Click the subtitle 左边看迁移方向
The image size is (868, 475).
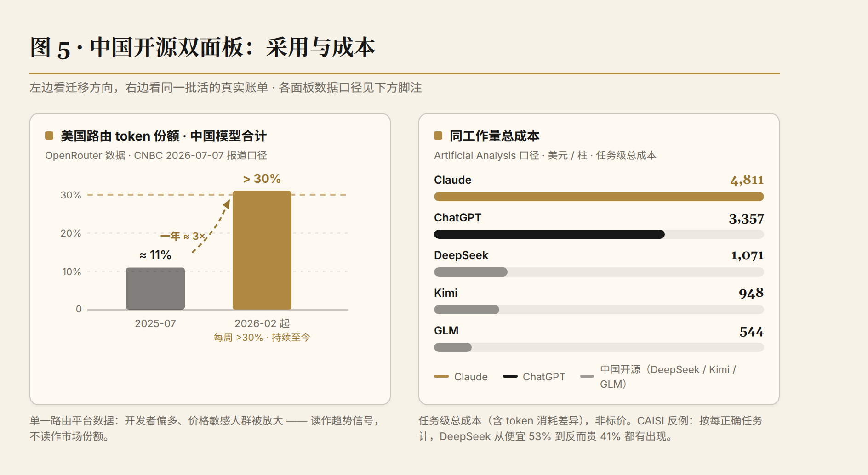click(x=226, y=87)
